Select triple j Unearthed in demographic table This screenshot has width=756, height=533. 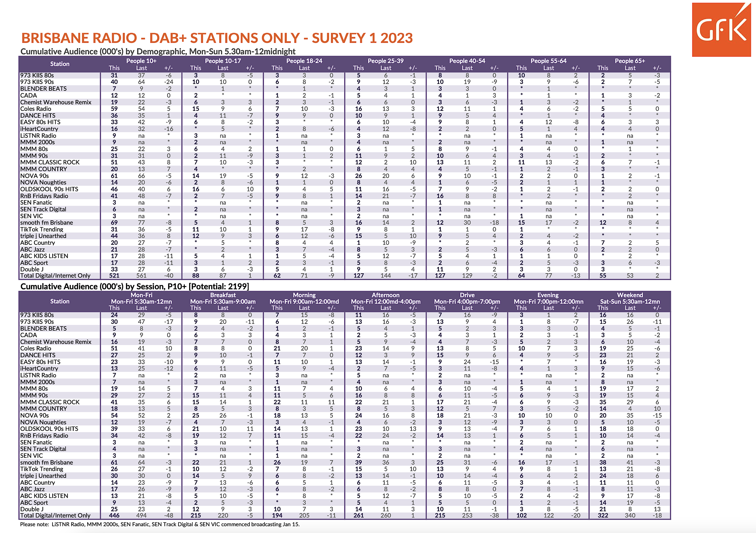click(344, 236)
